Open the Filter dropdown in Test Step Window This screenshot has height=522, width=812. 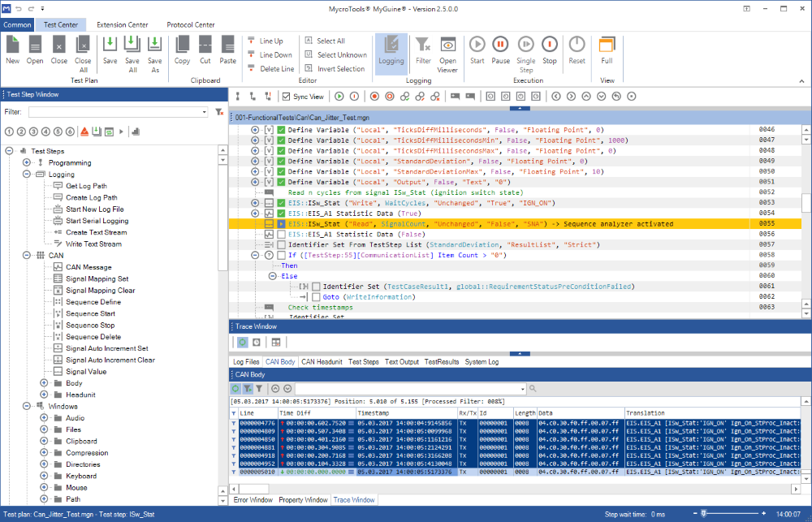coord(204,112)
